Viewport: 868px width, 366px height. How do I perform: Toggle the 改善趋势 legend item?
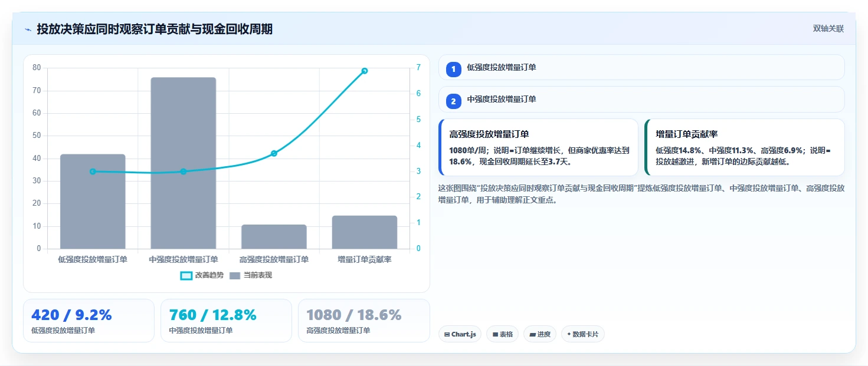tap(202, 275)
